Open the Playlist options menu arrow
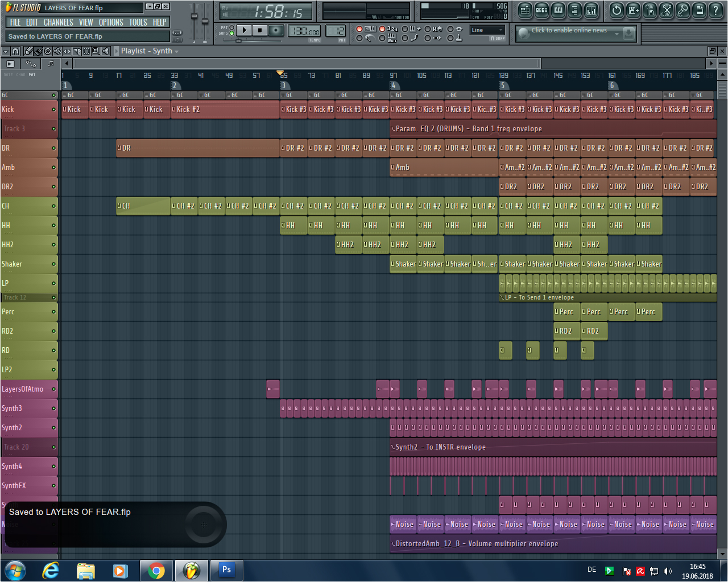The width and height of the screenshot is (728, 582). click(x=5, y=51)
